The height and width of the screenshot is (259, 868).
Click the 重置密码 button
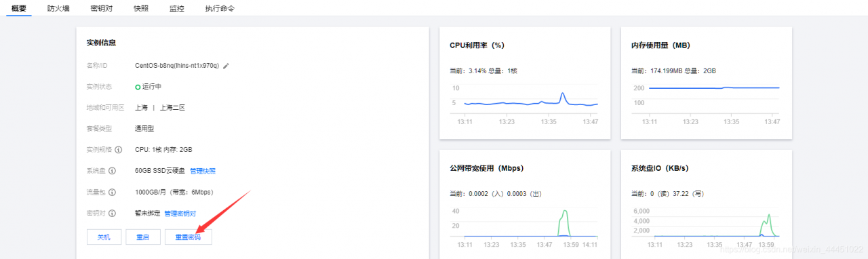tap(188, 237)
